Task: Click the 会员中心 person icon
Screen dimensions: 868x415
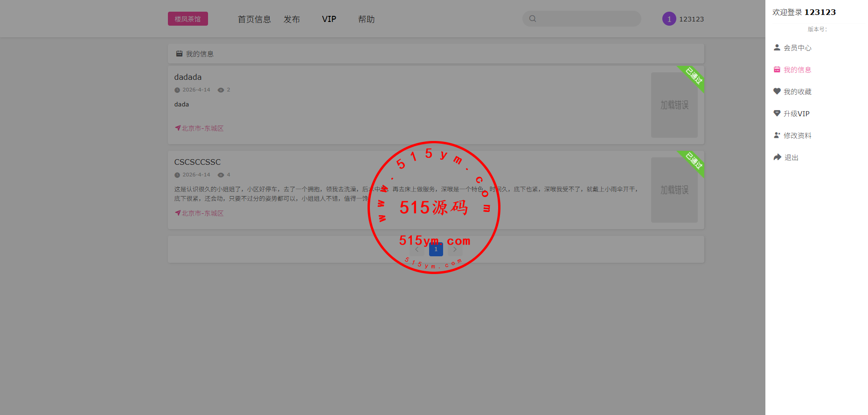Action: point(777,48)
